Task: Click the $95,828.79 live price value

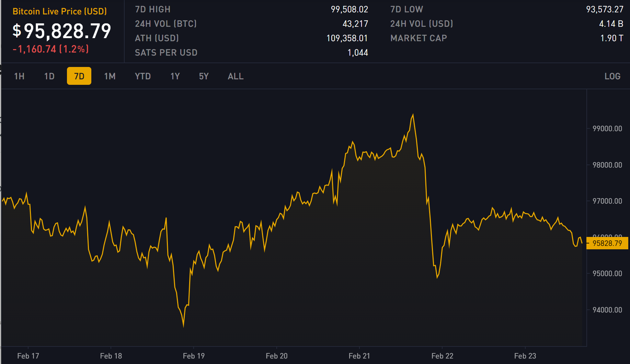Action: click(x=62, y=31)
